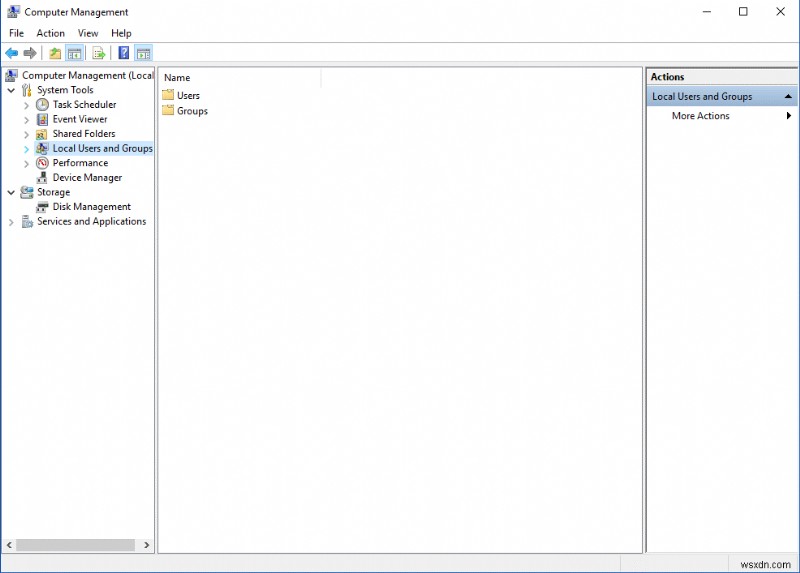Click the Groups folder icon
This screenshot has height=573, width=800.
click(x=168, y=110)
